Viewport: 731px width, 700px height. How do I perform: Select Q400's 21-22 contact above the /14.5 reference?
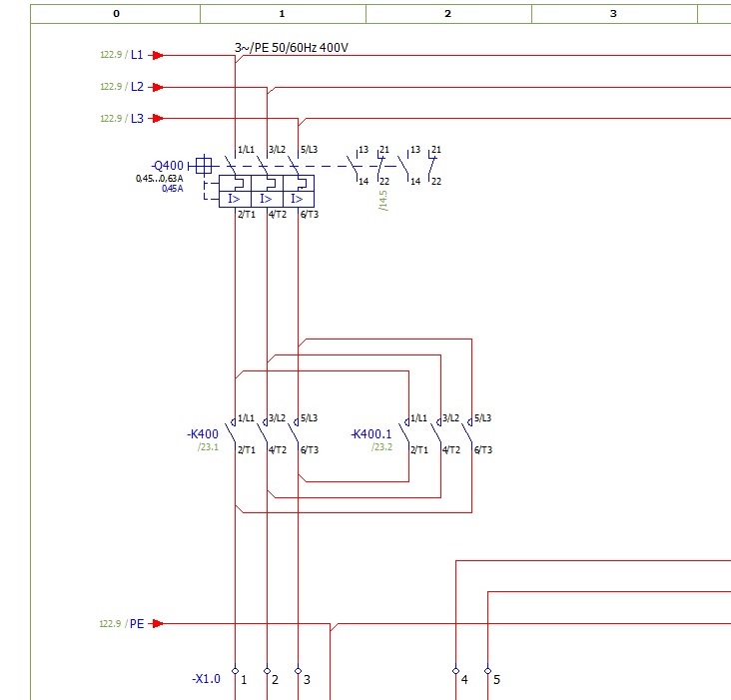point(380,166)
